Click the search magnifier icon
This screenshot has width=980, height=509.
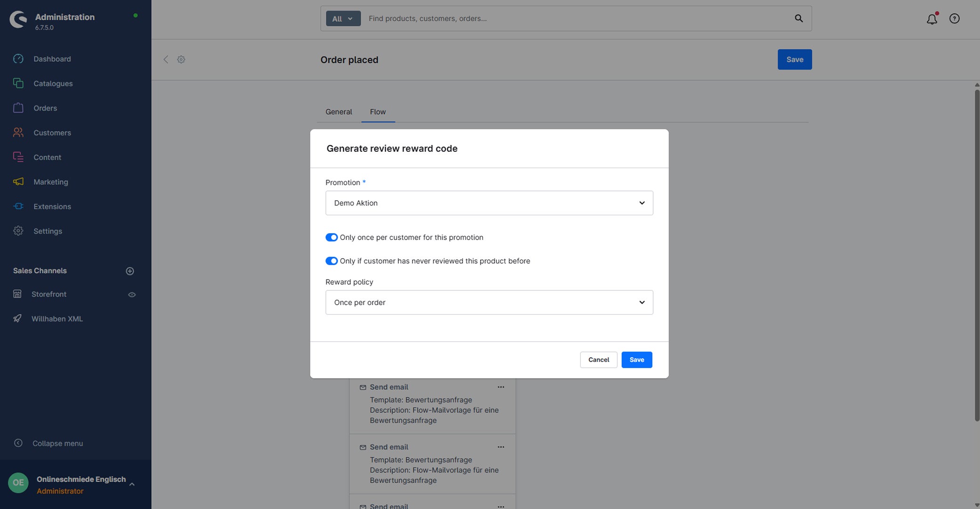[x=799, y=18]
